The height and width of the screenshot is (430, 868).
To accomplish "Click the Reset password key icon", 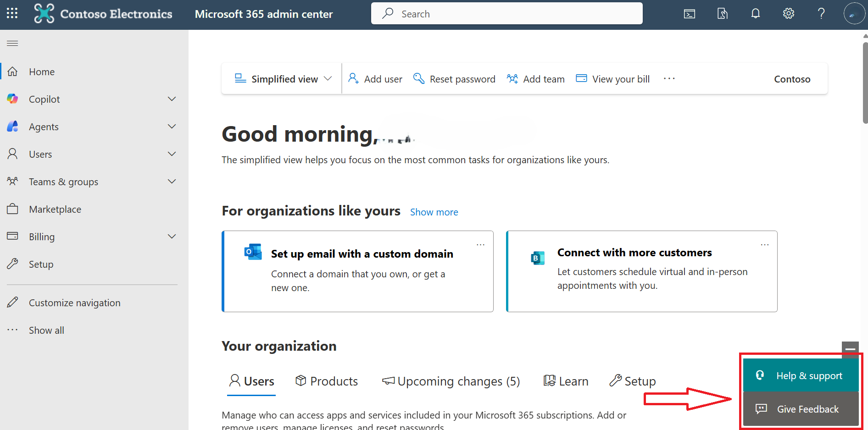I will 419,78.
